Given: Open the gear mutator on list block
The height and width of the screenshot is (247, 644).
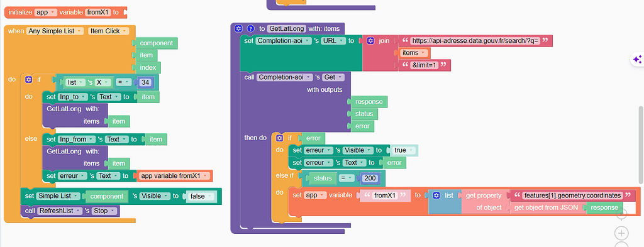Looking at the screenshot, I should pyautogui.click(x=436, y=195).
